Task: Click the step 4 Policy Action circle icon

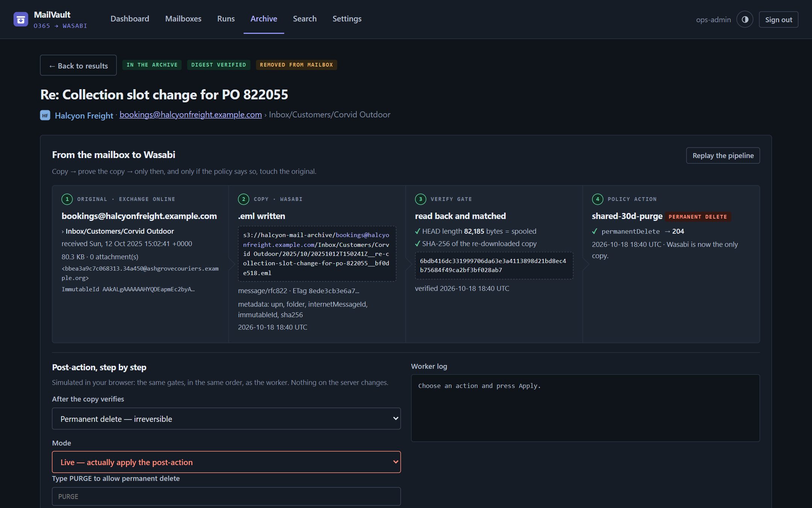Action: (597, 199)
